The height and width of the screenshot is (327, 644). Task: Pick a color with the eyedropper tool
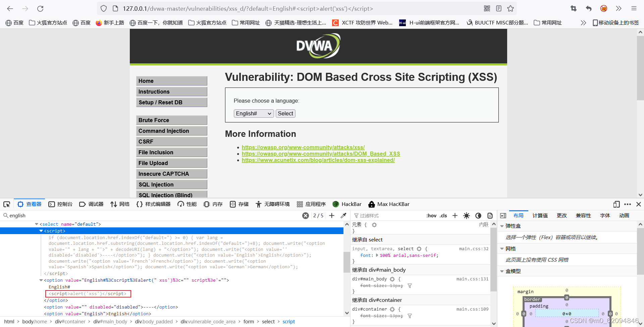point(343,216)
